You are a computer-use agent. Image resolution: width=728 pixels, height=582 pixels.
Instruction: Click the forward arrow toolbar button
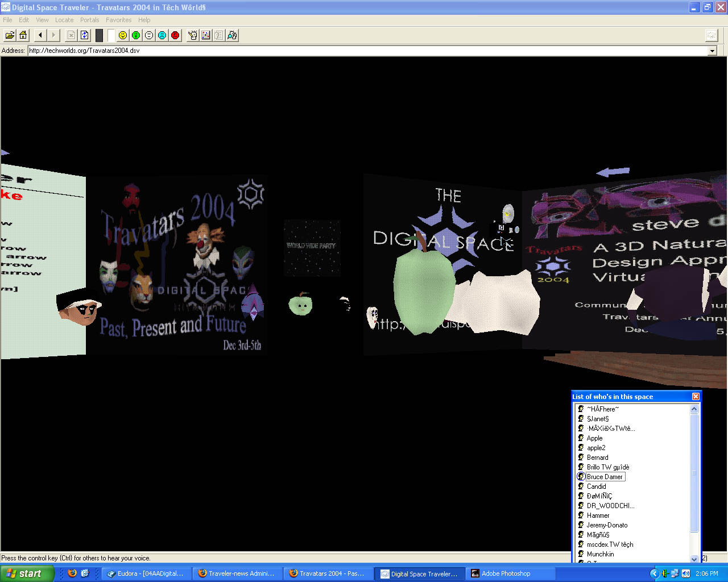point(53,35)
